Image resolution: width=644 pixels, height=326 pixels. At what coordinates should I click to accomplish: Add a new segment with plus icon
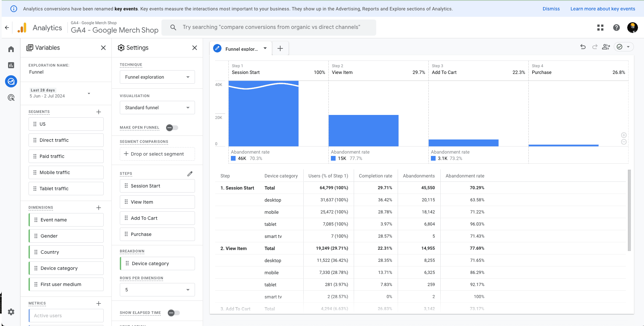click(99, 112)
